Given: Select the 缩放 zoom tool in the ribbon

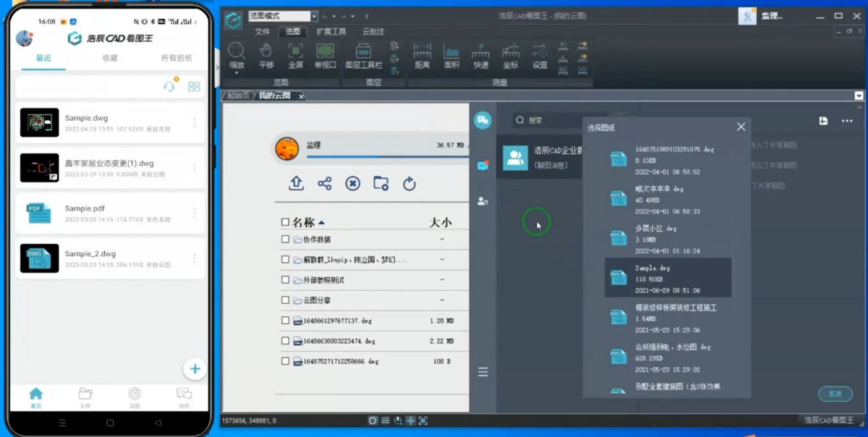Looking at the screenshot, I should 237,56.
